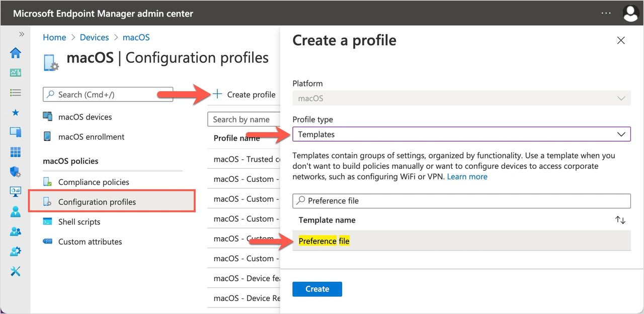Open the ellipsis menu in header
Screen dimensions: 644x314
click(x=606, y=13)
